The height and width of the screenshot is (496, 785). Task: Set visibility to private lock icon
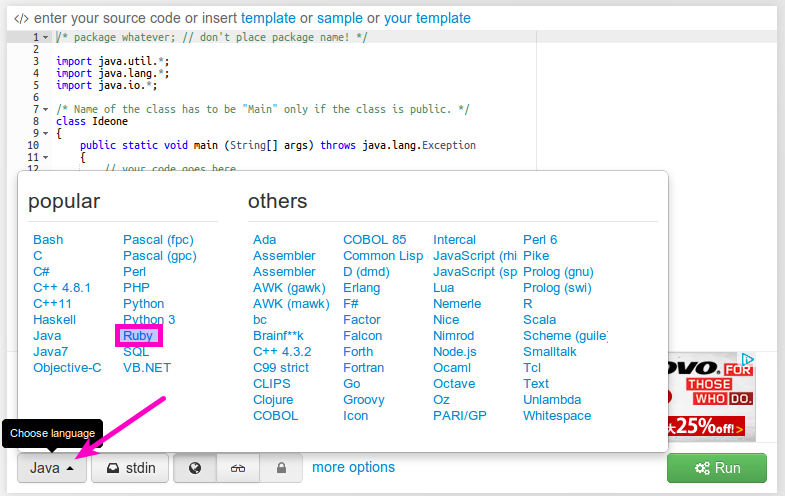(x=281, y=468)
